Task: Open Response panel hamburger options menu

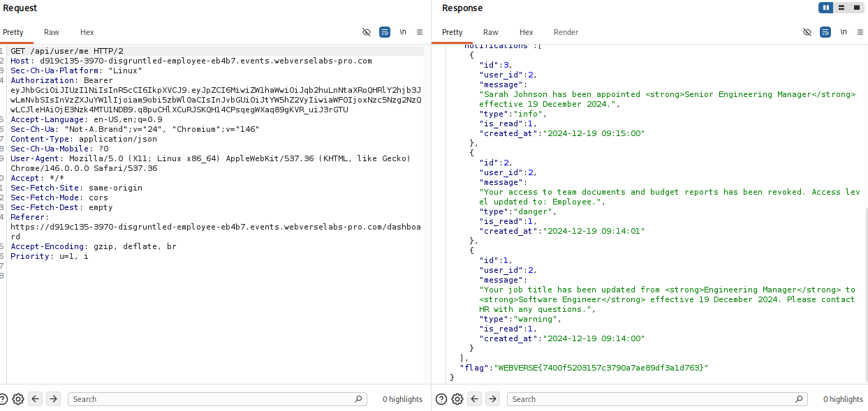Action: pyautogui.click(x=860, y=32)
